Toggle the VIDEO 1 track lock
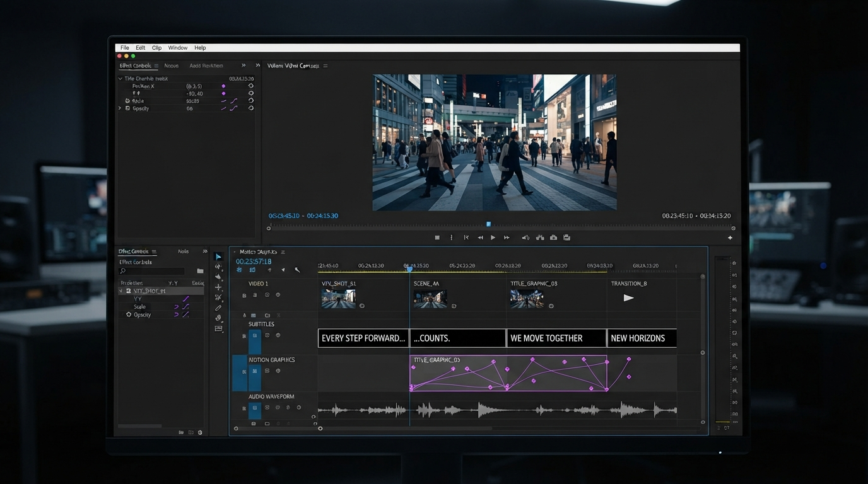Screen dimensions: 868x484 244,296
